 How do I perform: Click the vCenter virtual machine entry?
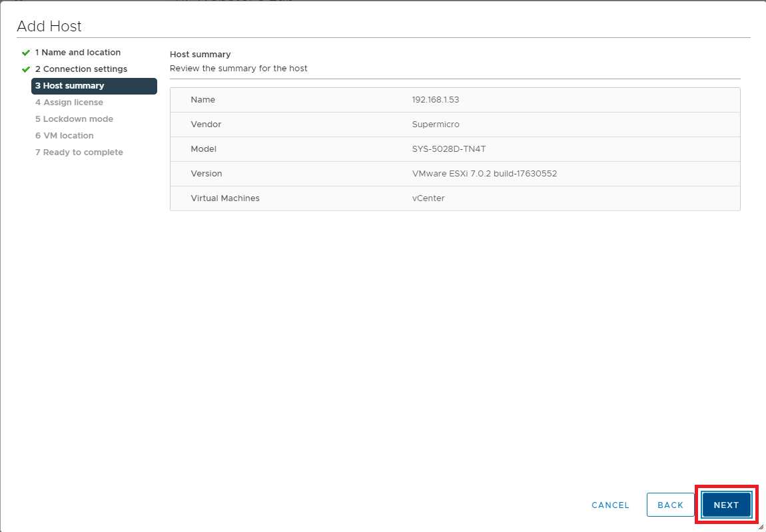tap(428, 198)
